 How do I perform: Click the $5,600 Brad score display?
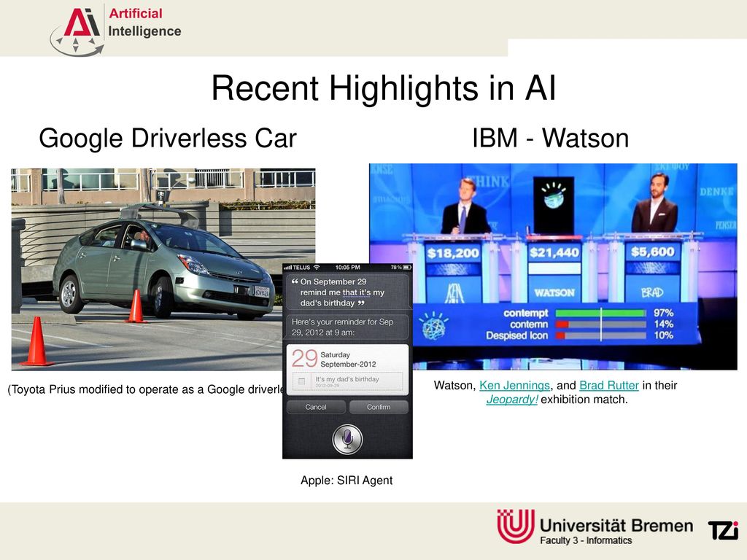[x=653, y=252]
